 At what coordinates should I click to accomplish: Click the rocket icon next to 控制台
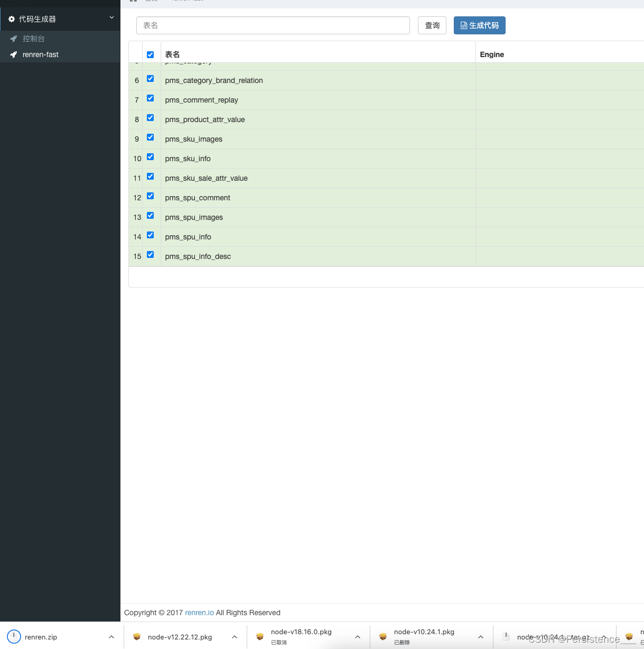14,39
